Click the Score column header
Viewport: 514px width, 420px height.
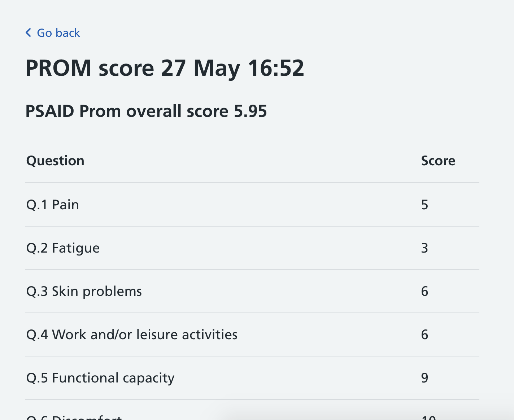pos(438,161)
